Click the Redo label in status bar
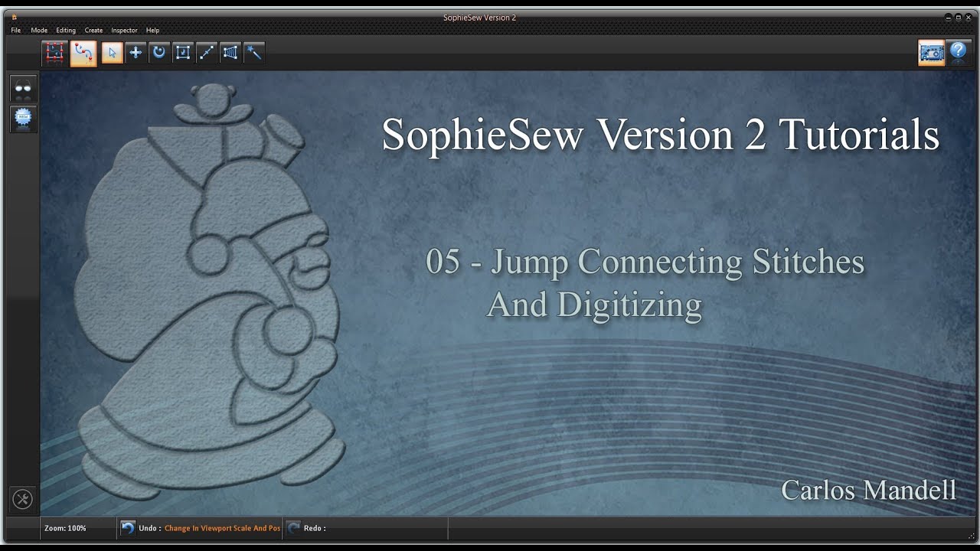The image size is (980, 551). tap(315, 528)
